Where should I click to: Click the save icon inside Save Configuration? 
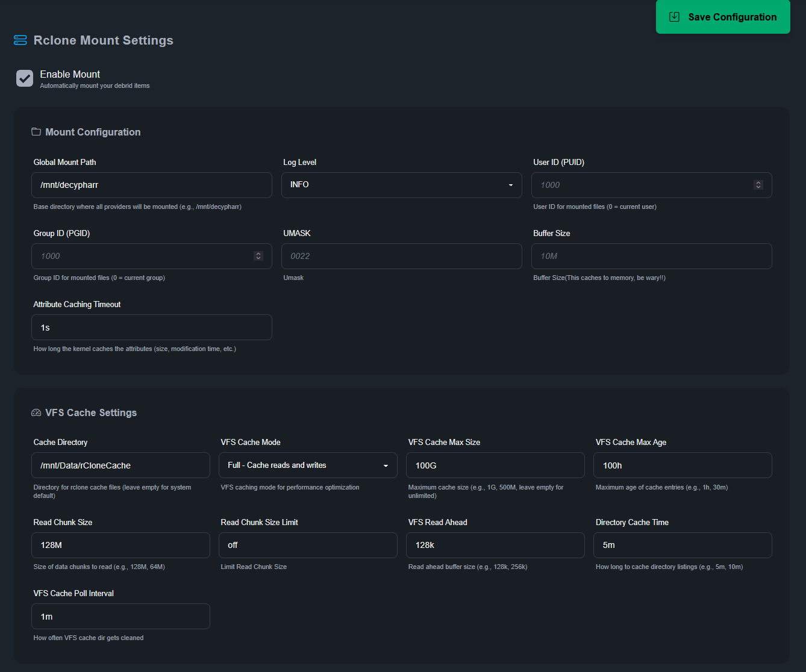pyautogui.click(x=675, y=17)
